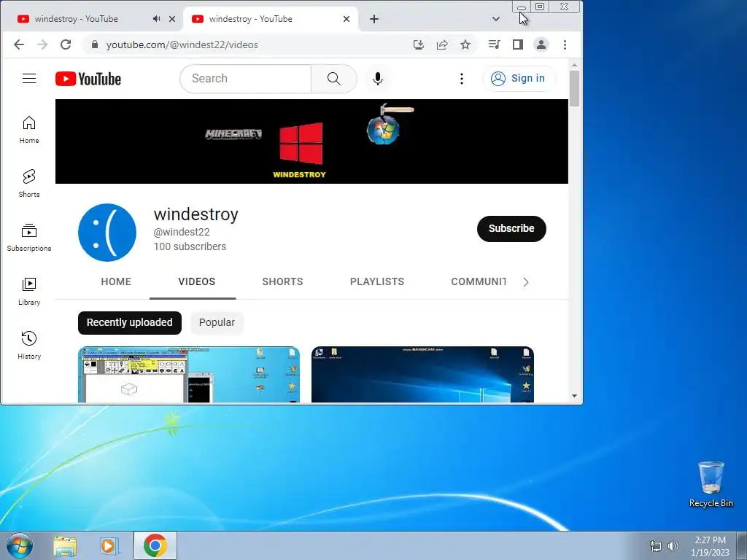
Task: Open the YouTube hamburger guide menu
Action: click(29, 79)
